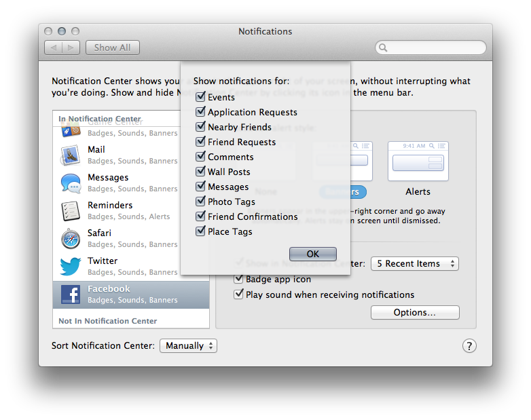
Task: Click the Alerts label under thumbnail
Action: pyautogui.click(x=418, y=191)
